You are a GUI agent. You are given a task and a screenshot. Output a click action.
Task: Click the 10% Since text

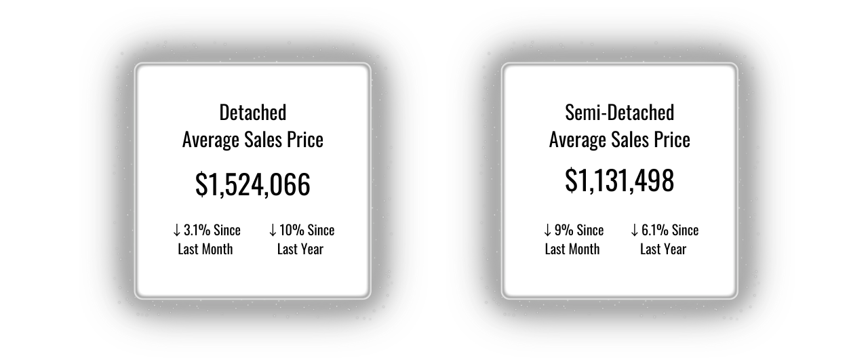(x=307, y=230)
